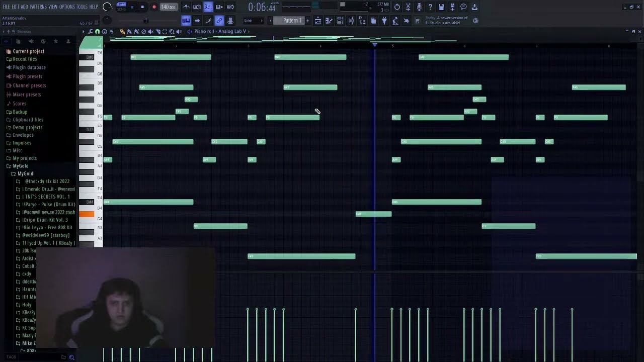Click the step edit arrow icon
The image size is (644, 362).
(197, 21)
